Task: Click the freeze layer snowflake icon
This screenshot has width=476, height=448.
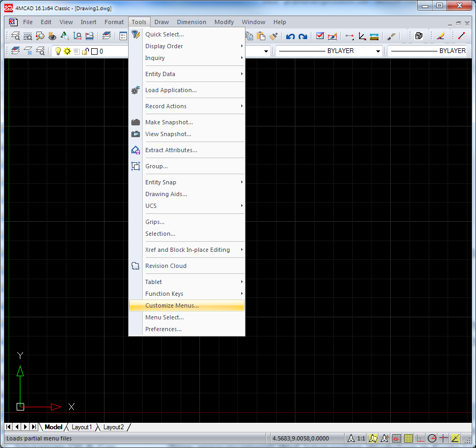Action: [x=28, y=51]
